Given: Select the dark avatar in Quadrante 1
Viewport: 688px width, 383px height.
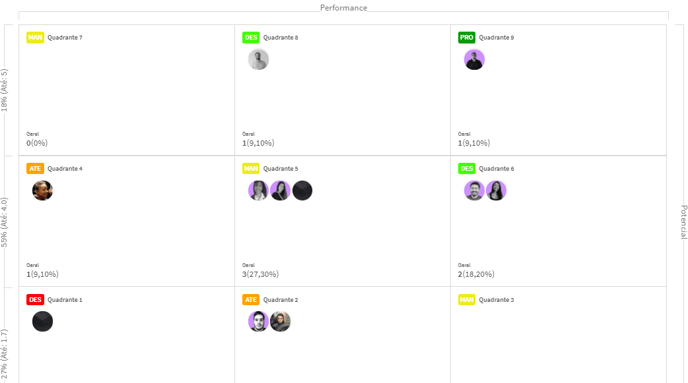Looking at the screenshot, I should 43,322.
